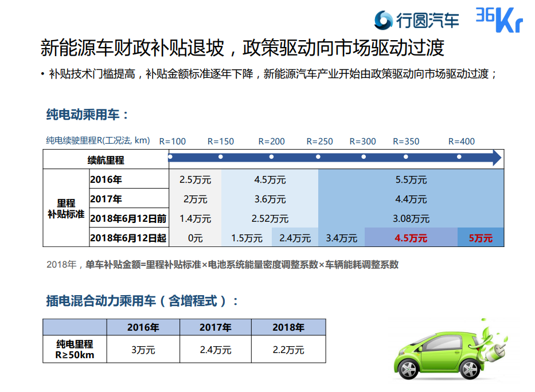Click the 2018年 column header in the hybrid table
Screen dimensions: 535x392
point(288,327)
